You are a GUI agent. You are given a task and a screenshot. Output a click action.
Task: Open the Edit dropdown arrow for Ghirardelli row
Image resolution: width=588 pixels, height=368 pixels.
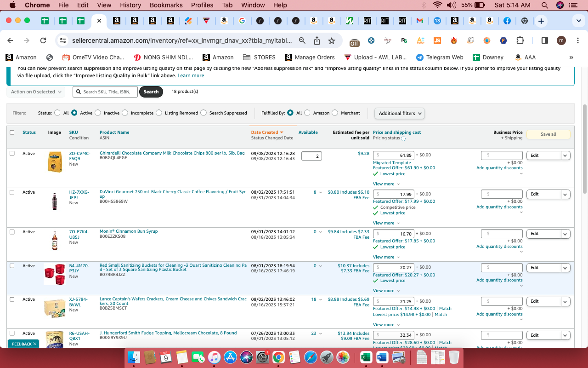click(565, 155)
